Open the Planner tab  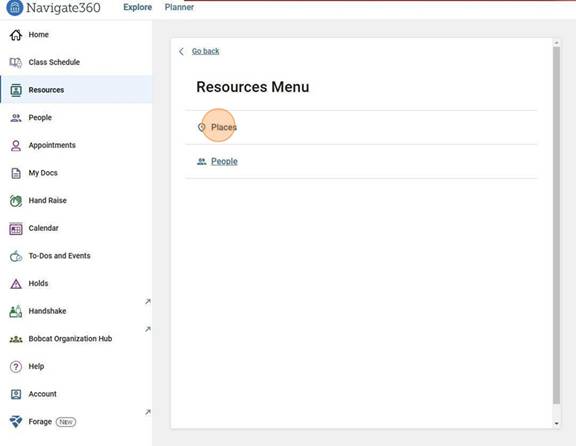click(x=179, y=7)
